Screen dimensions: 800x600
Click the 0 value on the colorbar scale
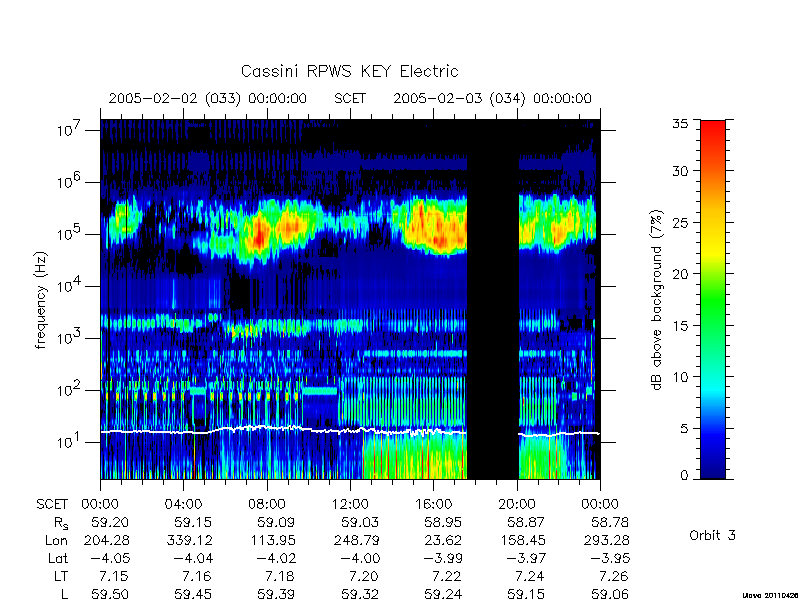(684, 475)
